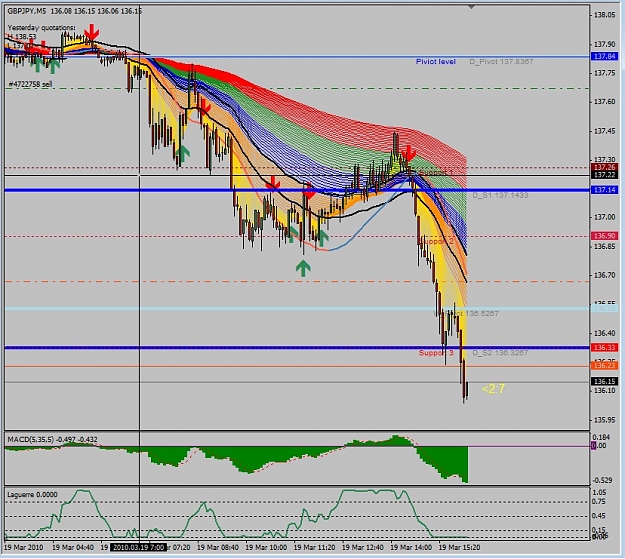Click the 135.95 value on price axis
The width and height of the screenshot is (625, 559).
[x=604, y=419]
